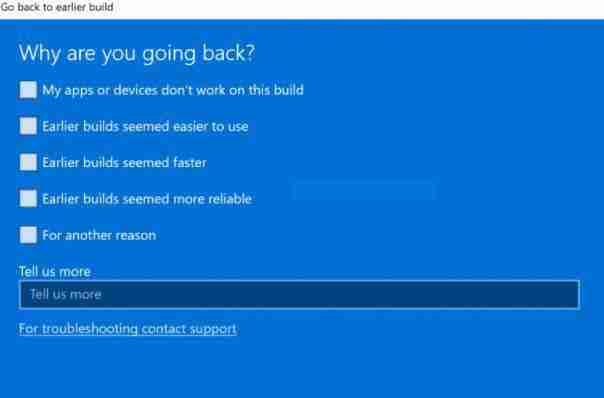Click the placeholder text inside the feedback box
Image resolution: width=604 pixels, height=398 pixels.
pyautogui.click(x=66, y=295)
